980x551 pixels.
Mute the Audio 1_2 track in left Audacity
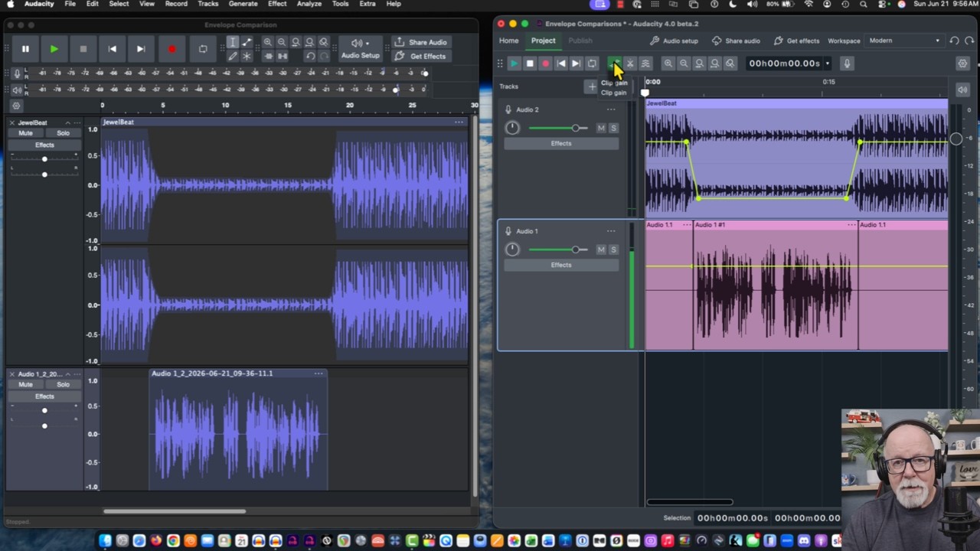coord(25,385)
